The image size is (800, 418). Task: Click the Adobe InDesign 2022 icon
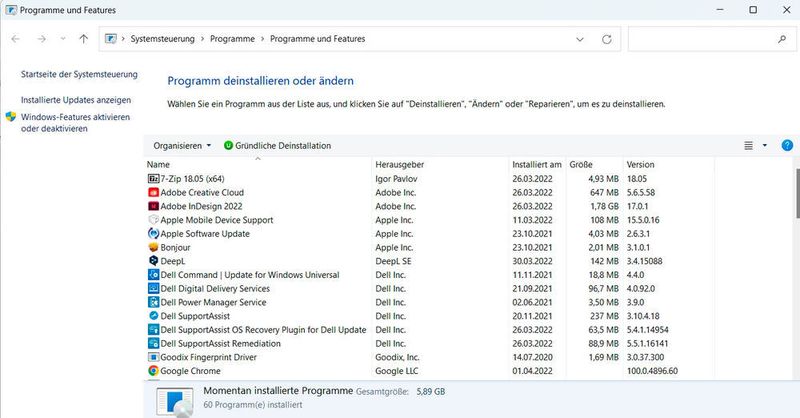coord(153,206)
